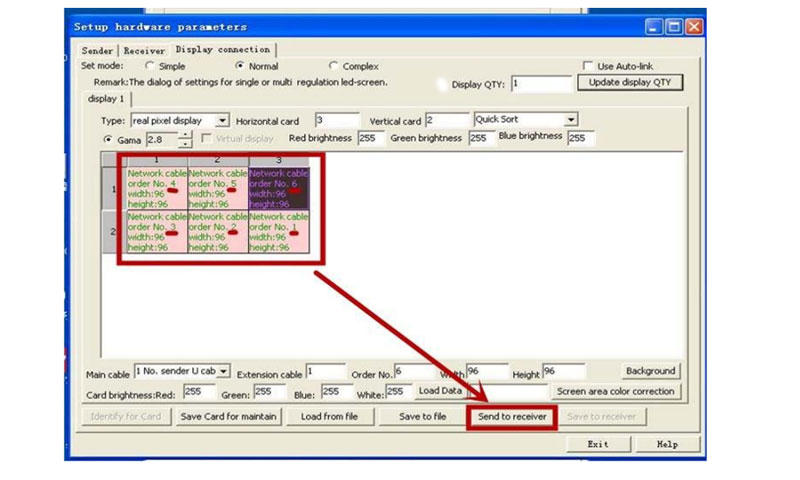Click grid column header 1
The width and height of the screenshot is (800, 480).
pos(157,160)
